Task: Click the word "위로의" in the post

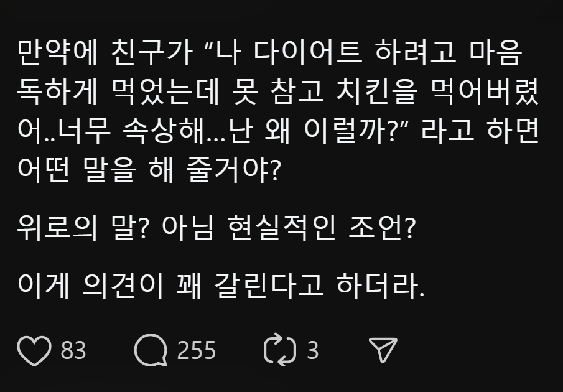Action: (x=57, y=228)
